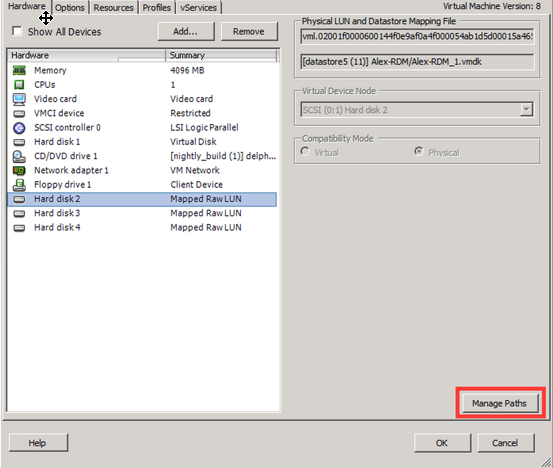Open the Virtual Device Node dropdown
The width and height of the screenshot is (553, 468).
click(x=526, y=110)
